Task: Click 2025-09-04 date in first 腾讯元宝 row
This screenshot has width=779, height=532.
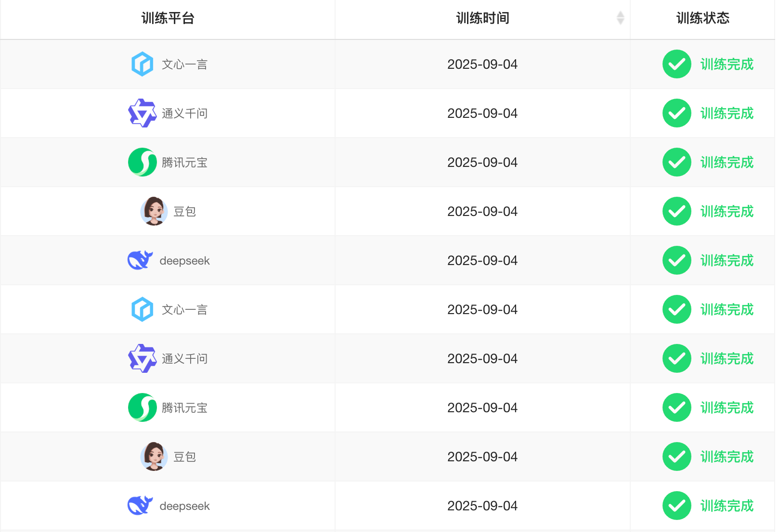Action: pos(482,163)
